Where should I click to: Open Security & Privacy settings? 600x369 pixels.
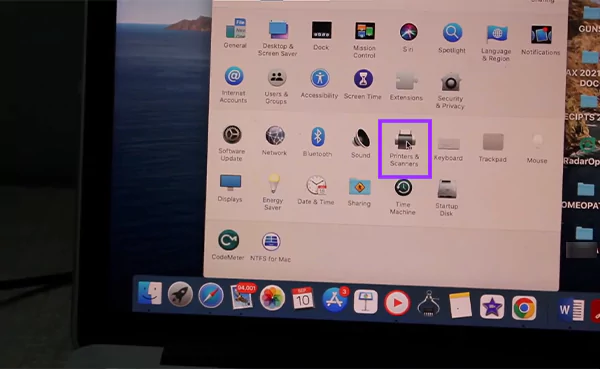point(450,91)
